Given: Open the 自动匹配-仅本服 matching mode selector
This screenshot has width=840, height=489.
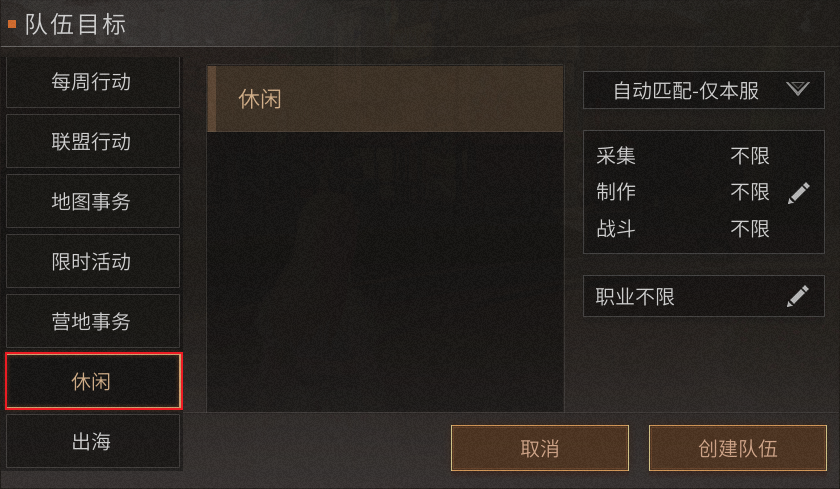Looking at the screenshot, I should 703,90.
